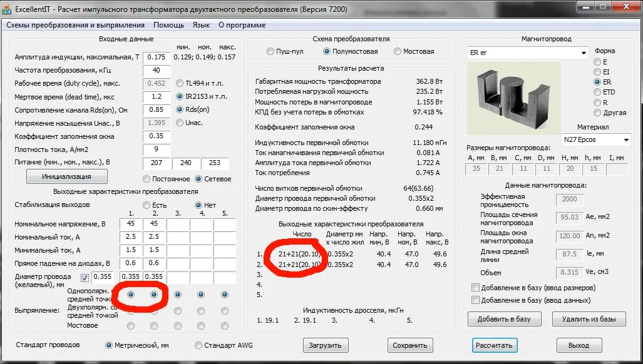
Task: Select TL494 и т.п. controller option
Action: pyautogui.click(x=180, y=83)
